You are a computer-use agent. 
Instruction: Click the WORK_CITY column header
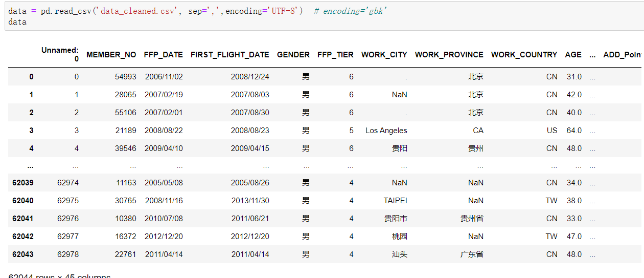(x=384, y=55)
